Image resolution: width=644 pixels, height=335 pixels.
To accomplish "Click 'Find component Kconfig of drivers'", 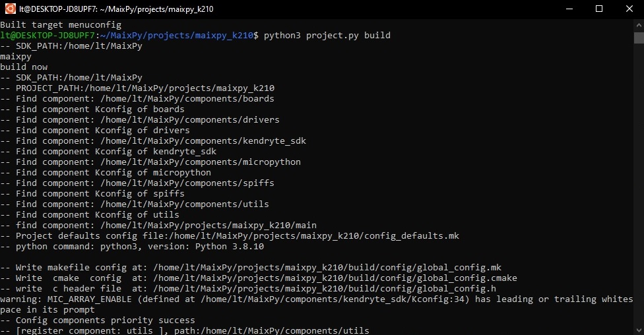I will point(103,131).
